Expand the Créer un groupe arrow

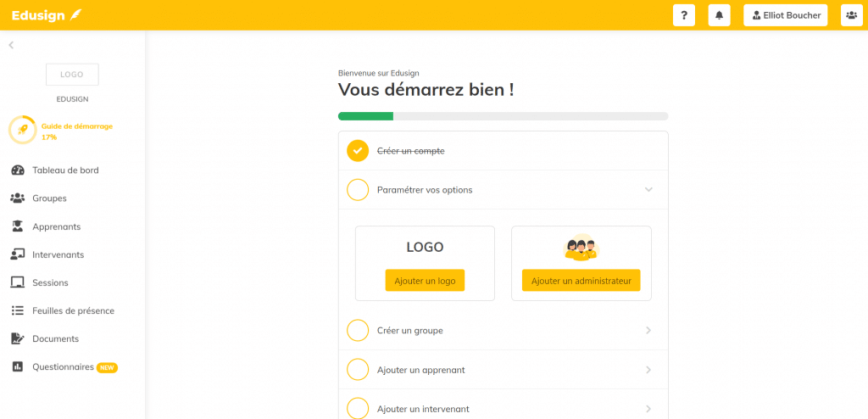[648, 330]
